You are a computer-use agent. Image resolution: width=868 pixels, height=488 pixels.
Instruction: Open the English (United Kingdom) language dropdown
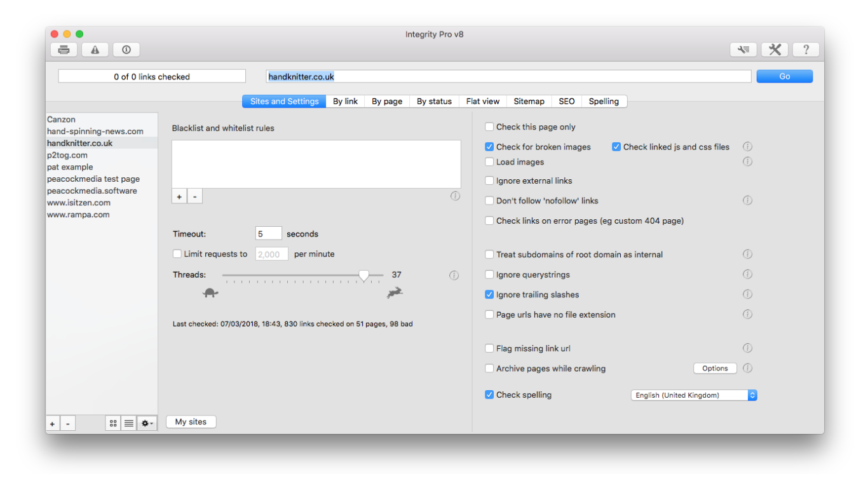(x=694, y=395)
